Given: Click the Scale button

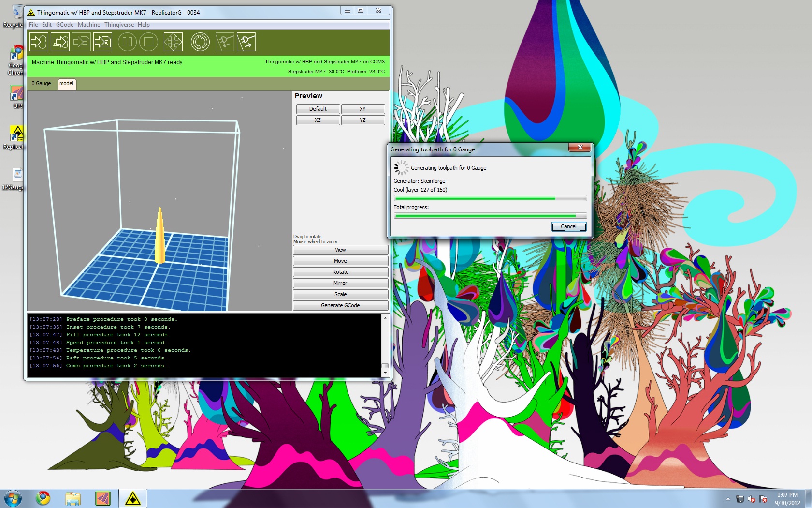Looking at the screenshot, I should click(340, 294).
